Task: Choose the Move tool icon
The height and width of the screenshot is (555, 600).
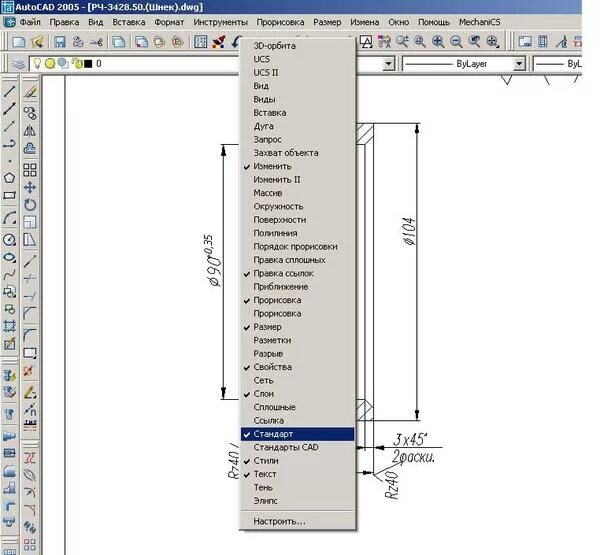Action: tap(30, 187)
